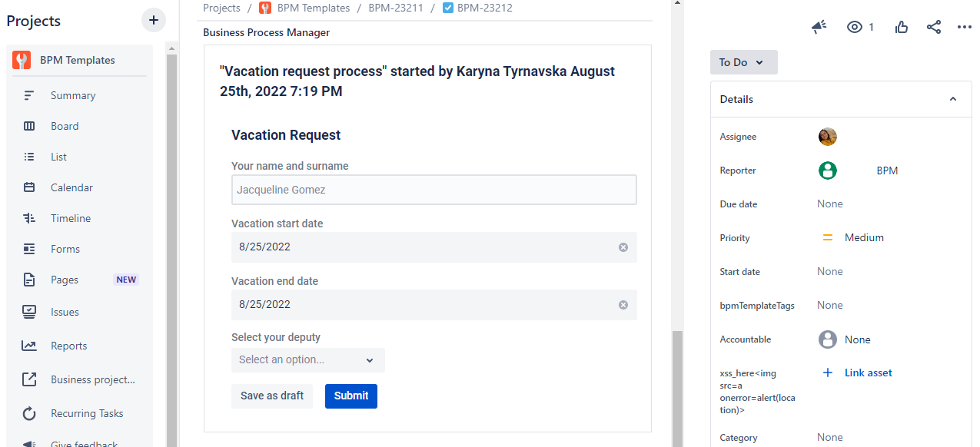Click the Forms icon in sidebar
The image size is (980, 447).
(29, 249)
